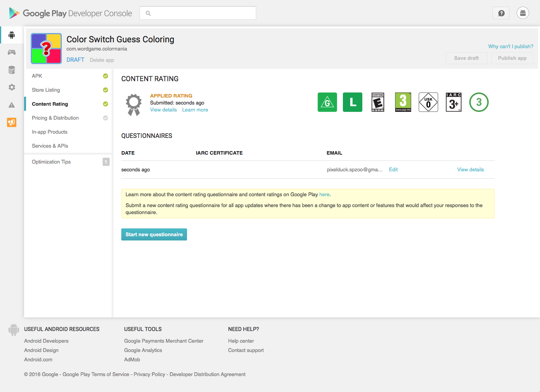
Task: Open Reports database icon in sidebar
Action: (x=12, y=70)
